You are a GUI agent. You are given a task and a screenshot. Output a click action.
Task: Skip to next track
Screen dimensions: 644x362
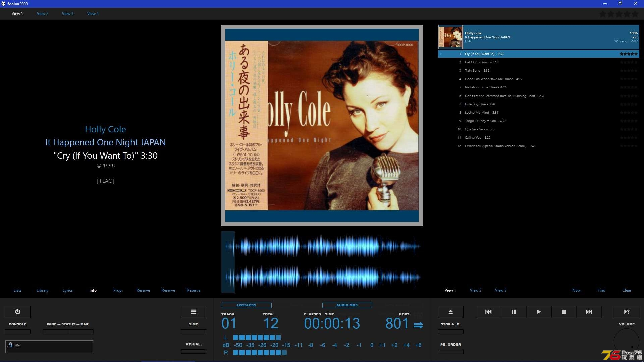pyautogui.click(x=589, y=312)
